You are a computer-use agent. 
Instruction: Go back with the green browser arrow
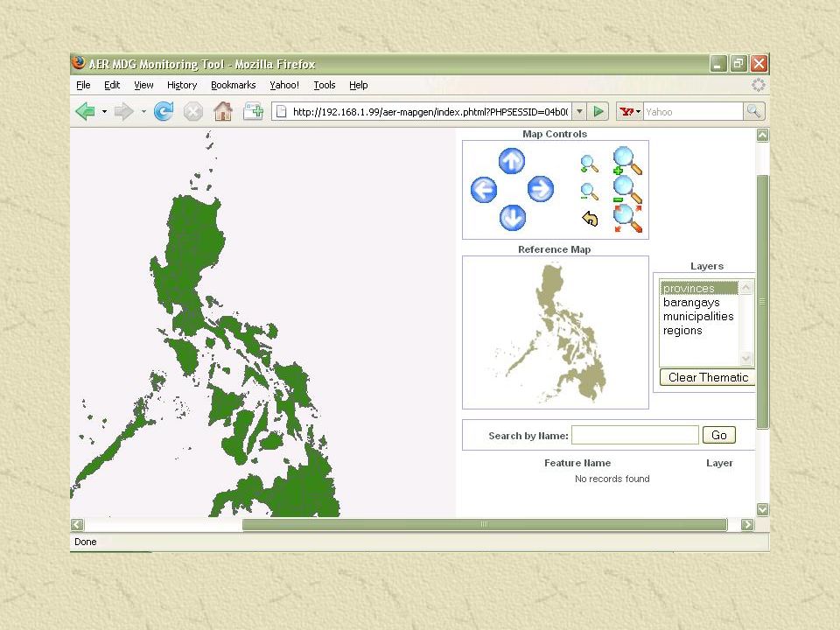tap(86, 111)
